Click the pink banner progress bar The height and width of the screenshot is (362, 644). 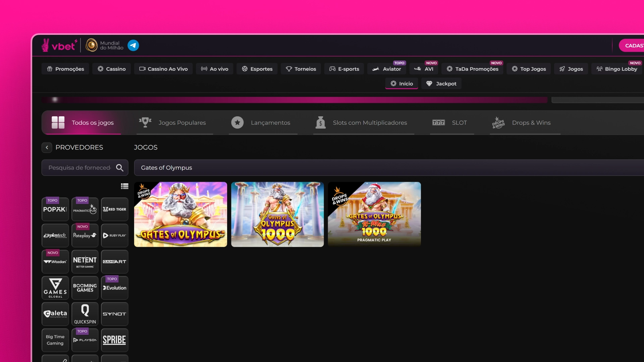click(294, 100)
